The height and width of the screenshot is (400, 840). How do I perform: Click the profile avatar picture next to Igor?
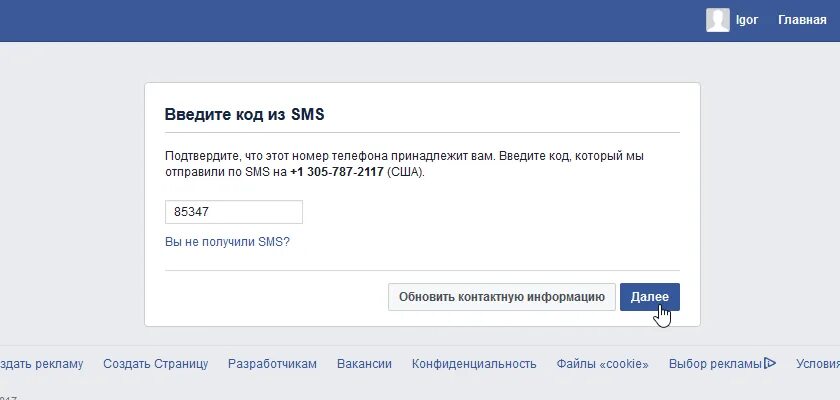(x=718, y=20)
